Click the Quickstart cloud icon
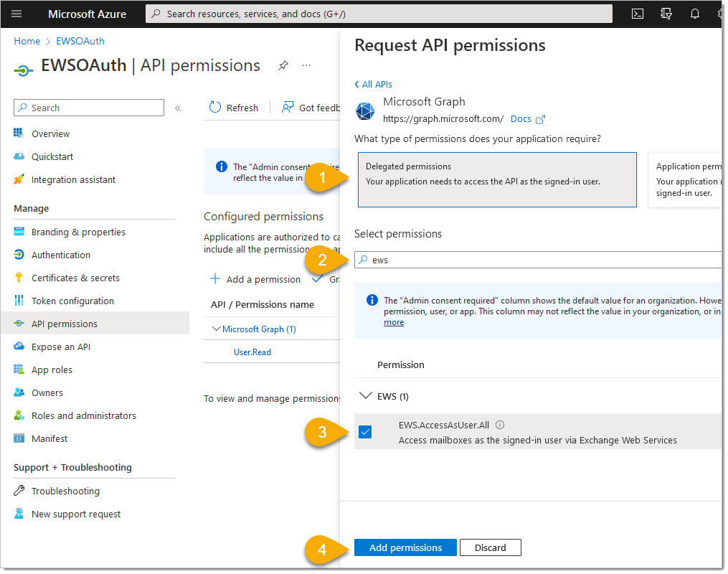This screenshot has width=728, height=574. pyautogui.click(x=19, y=156)
